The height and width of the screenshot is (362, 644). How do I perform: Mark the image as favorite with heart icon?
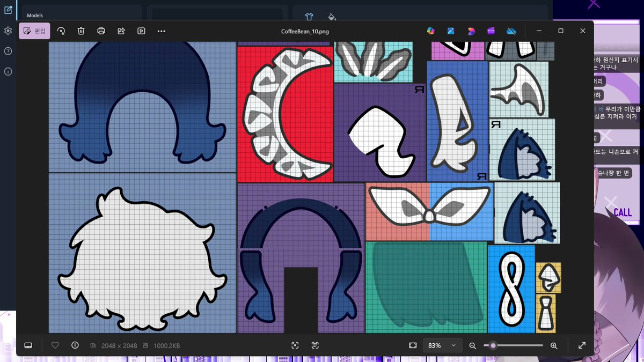pos(55,345)
